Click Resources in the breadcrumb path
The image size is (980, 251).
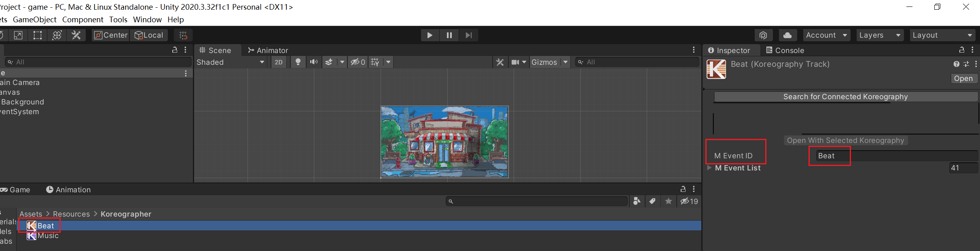click(72, 214)
